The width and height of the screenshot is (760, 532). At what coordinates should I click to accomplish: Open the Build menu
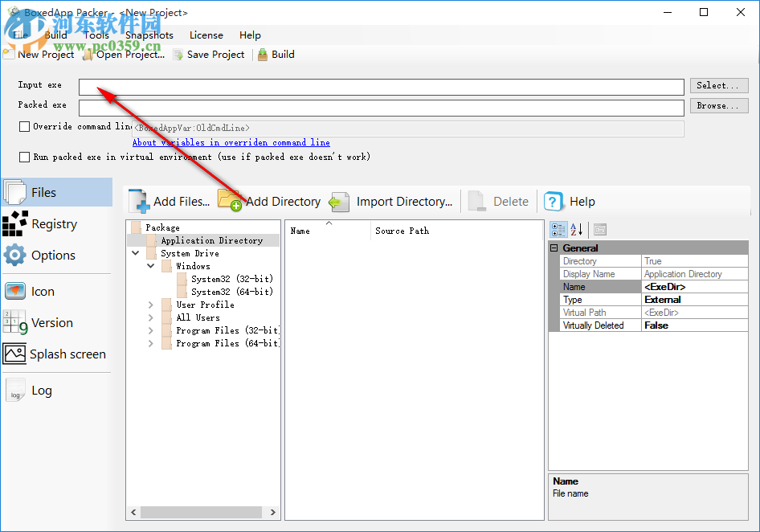pos(55,35)
